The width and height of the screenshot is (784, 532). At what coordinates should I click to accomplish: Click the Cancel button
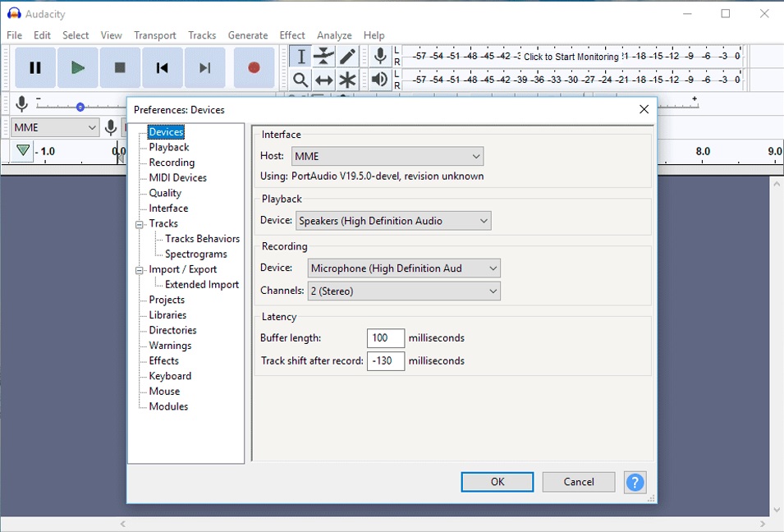click(579, 482)
